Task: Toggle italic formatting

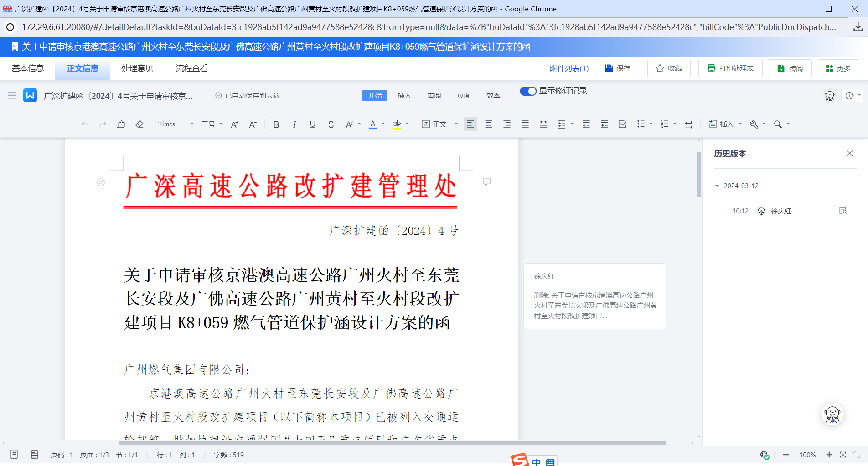Action: 294,124
